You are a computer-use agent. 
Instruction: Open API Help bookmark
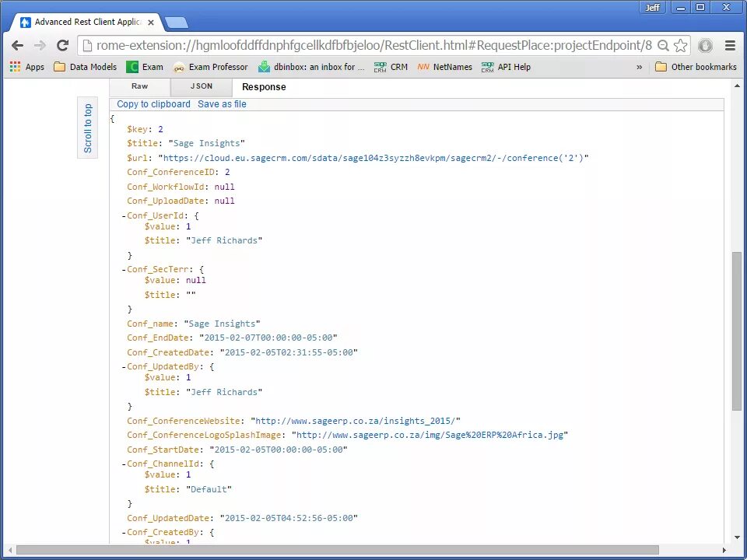(x=506, y=67)
